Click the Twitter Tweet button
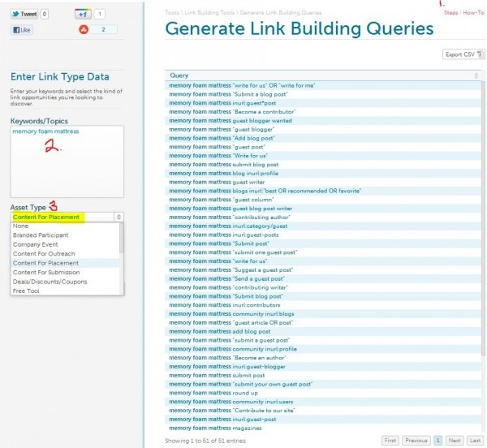The height and width of the screenshot is (448, 487). [x=24, y=14]
